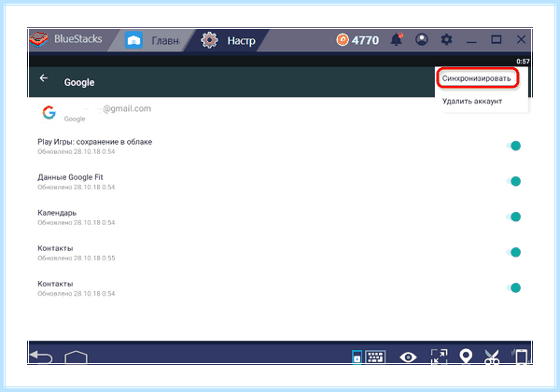Screen dimensions: 560x392
Task: Maximize the BlueStacks window
Action: click(497, 39)
